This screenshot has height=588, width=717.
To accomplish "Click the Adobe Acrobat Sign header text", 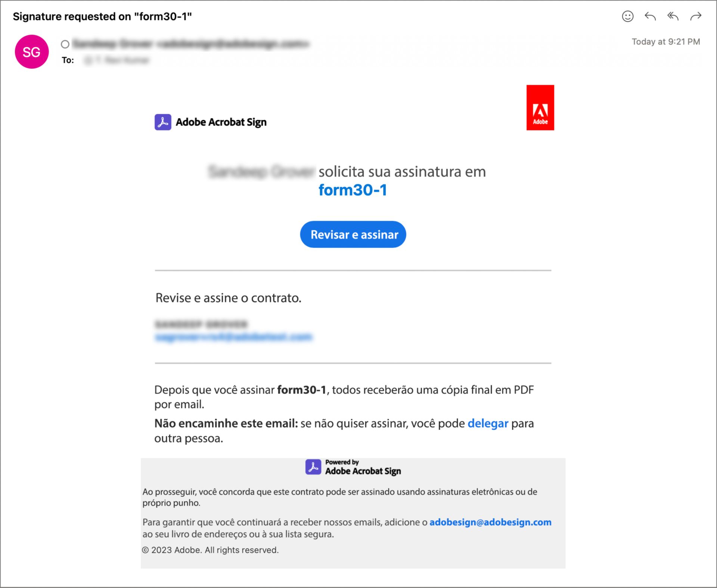I will [x=221, y=122].
